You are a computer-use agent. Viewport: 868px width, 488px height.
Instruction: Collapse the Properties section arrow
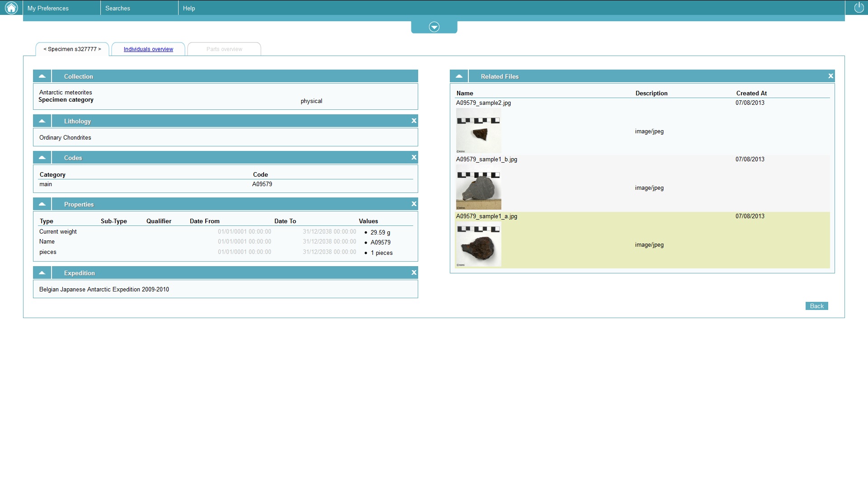coord(42,204)
